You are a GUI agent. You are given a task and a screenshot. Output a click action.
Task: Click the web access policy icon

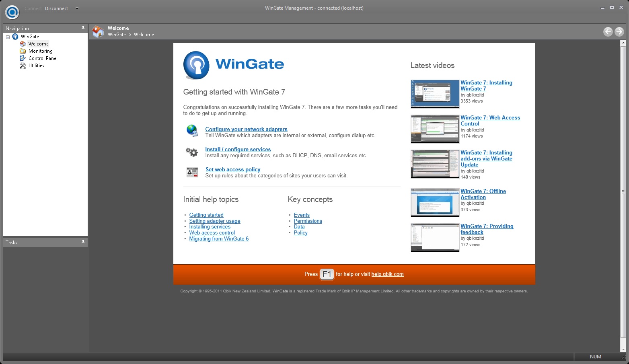(192, 172)
